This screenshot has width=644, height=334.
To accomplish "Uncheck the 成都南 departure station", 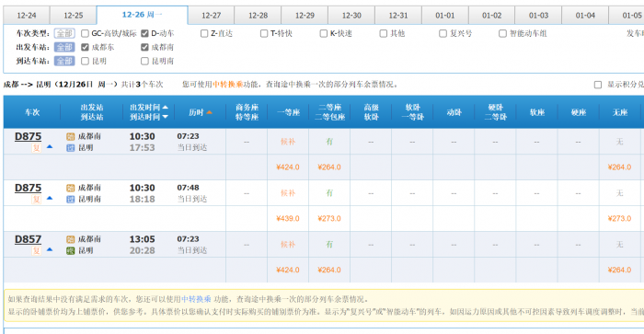I will pos(144,47).
